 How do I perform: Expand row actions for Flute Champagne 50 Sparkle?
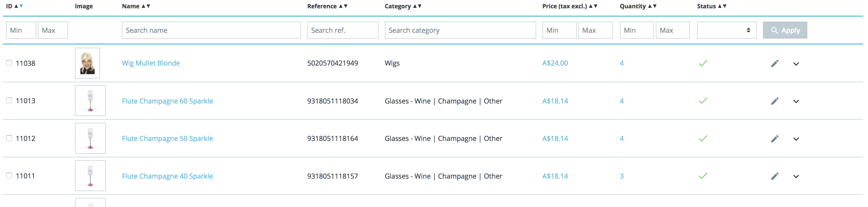[796, 139]
